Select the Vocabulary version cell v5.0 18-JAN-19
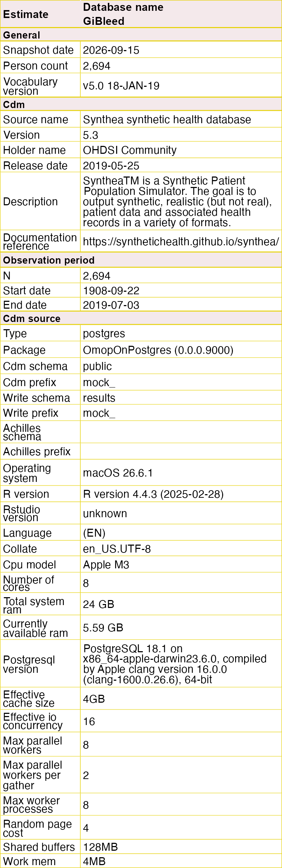 181,86
